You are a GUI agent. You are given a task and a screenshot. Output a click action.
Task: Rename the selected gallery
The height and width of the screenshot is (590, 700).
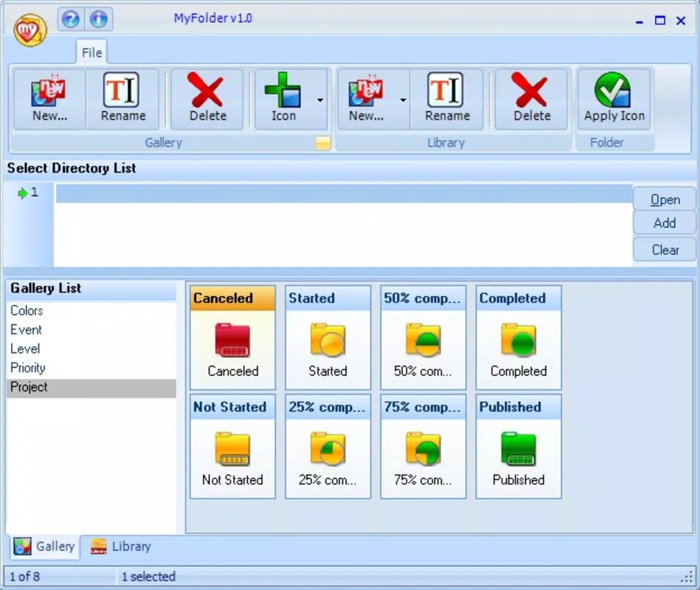[122, 99]
